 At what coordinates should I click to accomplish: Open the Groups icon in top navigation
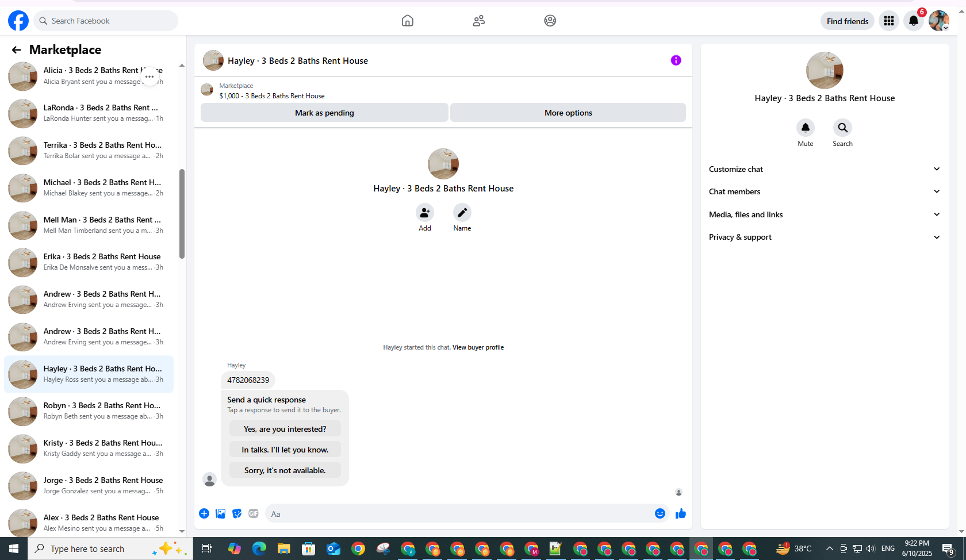click(x=550, y=21)
